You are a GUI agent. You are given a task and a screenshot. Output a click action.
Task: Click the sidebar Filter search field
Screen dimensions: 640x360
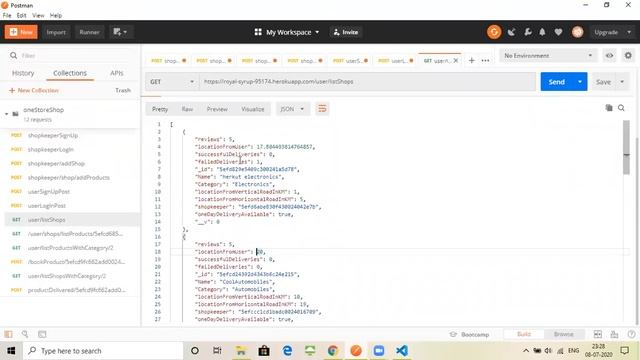point(73,56)
